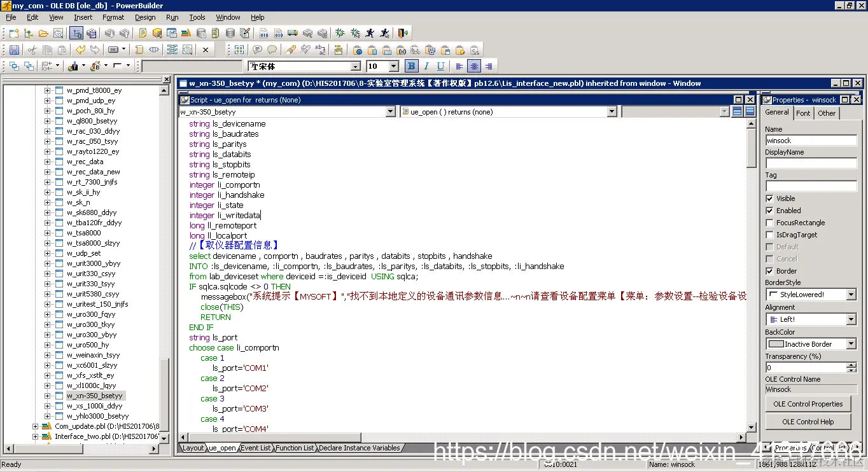Select w_uro500_hy in the tree
Image resolution: width=868 pixels, height=472 pixels.
(x=88, y=345)
